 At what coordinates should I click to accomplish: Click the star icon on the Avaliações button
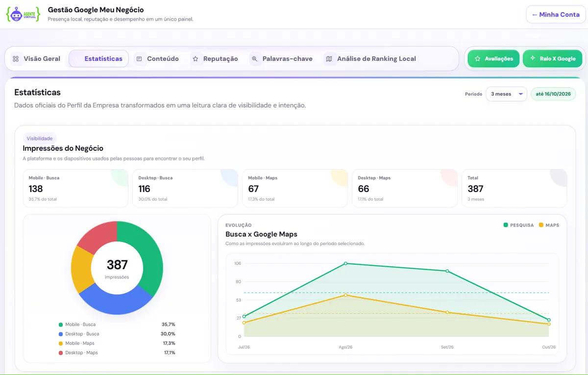[477, 59]
